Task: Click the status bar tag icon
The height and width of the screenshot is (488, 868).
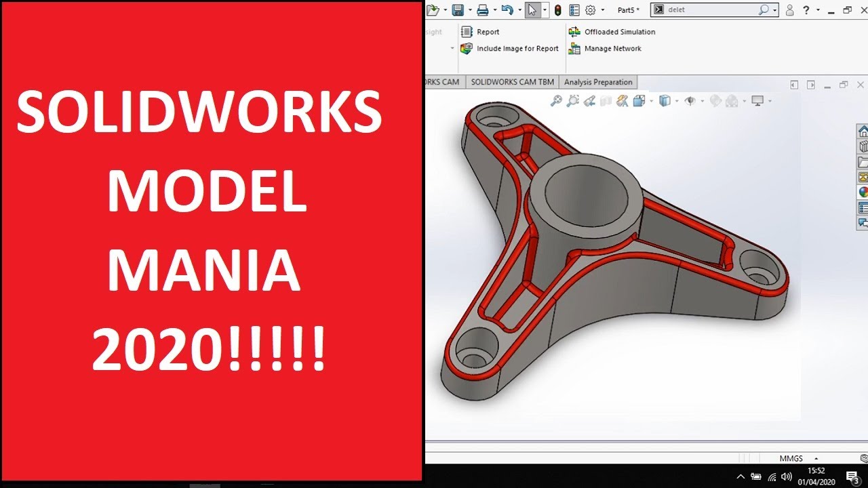Action: [863, 458]
